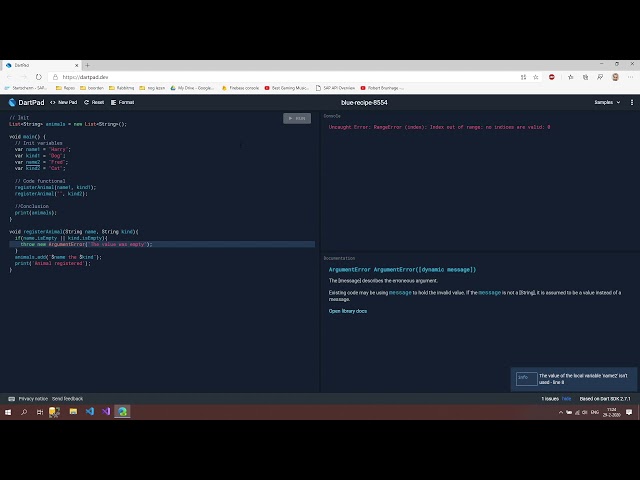Image resolution: width=640 pixels, height=480 pixels.
Task: Create a New Pad
Action: [x=63, y=102]
